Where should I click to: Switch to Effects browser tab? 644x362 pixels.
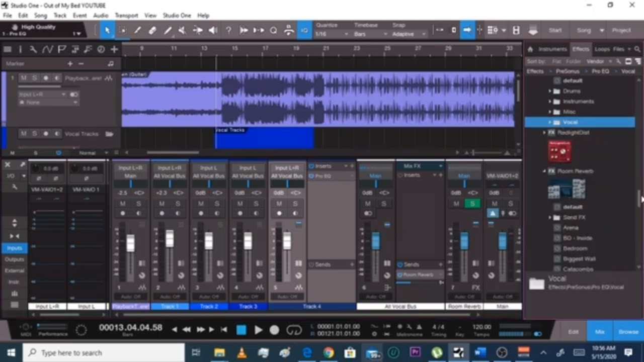(x=580, y=49)
